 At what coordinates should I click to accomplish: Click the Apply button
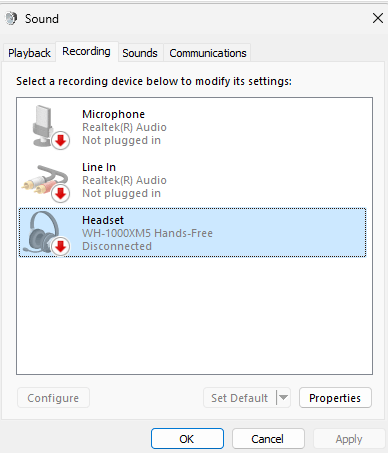tap(349, 439)
